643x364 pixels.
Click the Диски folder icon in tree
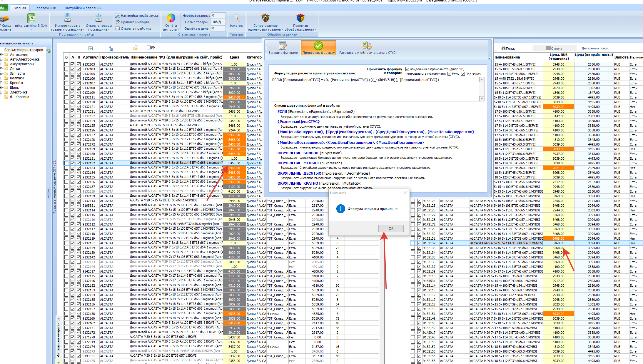(6, 69)
